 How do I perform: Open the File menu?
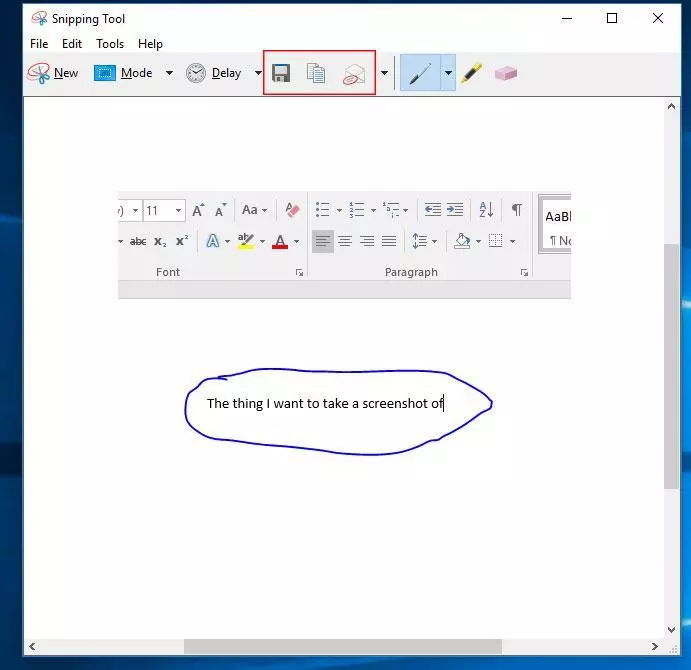click(39, 44)
